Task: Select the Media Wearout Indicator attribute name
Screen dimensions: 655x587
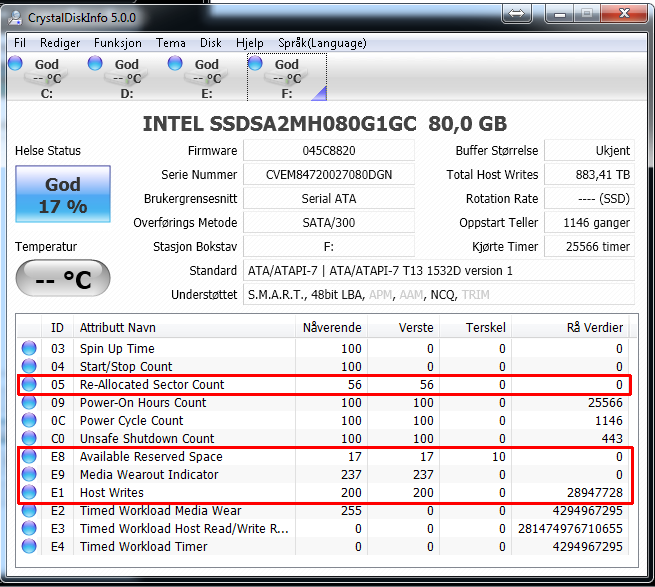Action: tap(149, 474)
